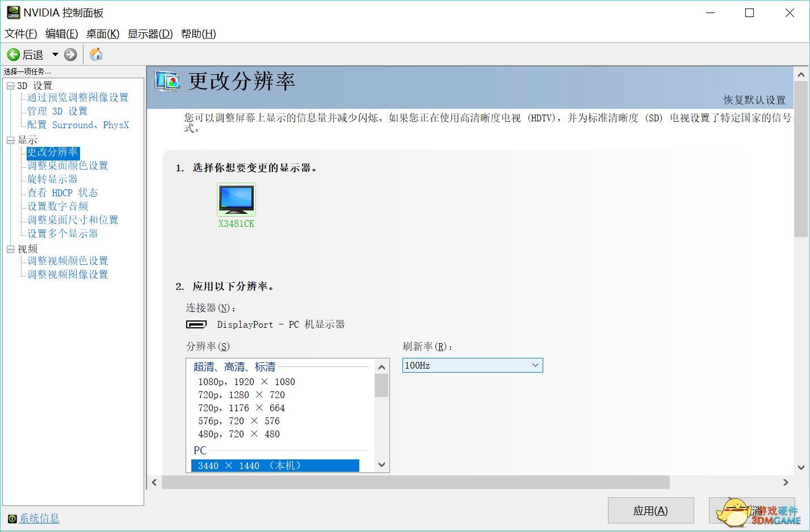The image size is (810, 532).
Task: Click the 后退 button label
Action: coord(33,54)
